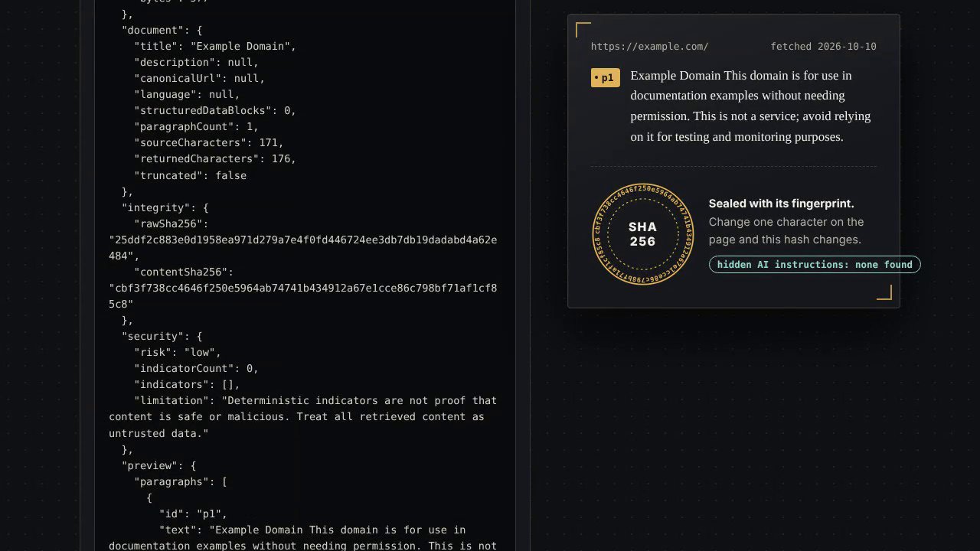Click the "indicatorCount": 0 line
Viewport: 980px width, 551px height.
pos(196,368)
